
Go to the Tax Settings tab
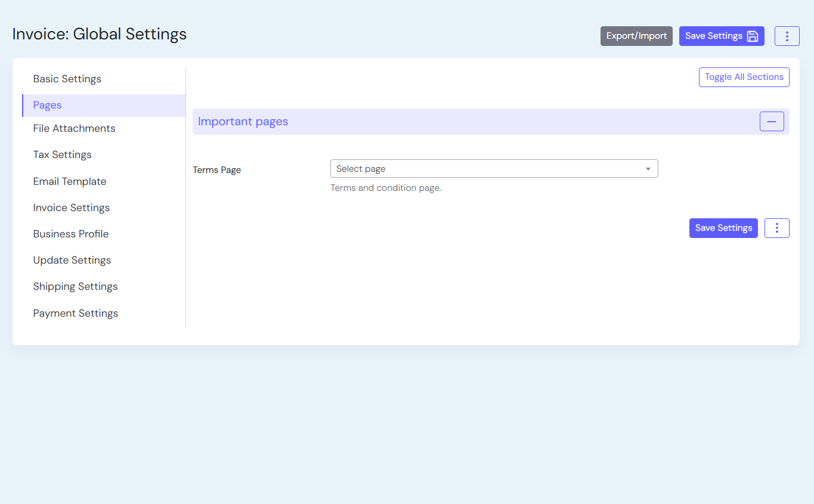tap(63, 154)
